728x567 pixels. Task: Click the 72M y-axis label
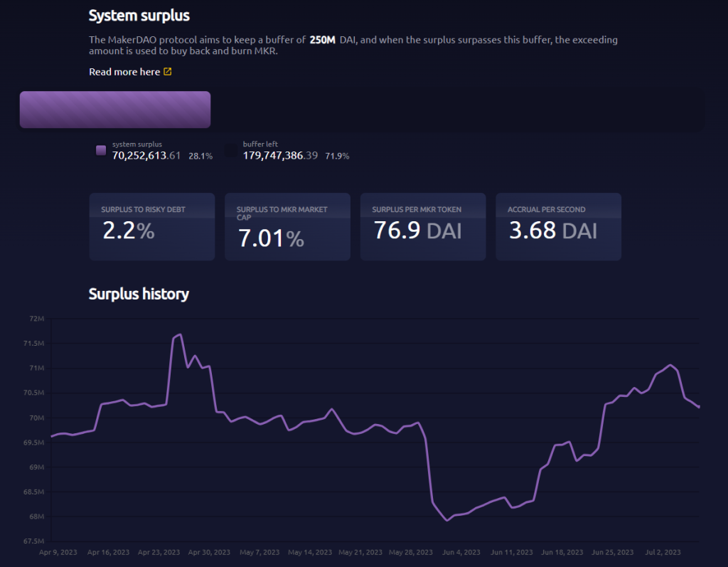point(37,318)
